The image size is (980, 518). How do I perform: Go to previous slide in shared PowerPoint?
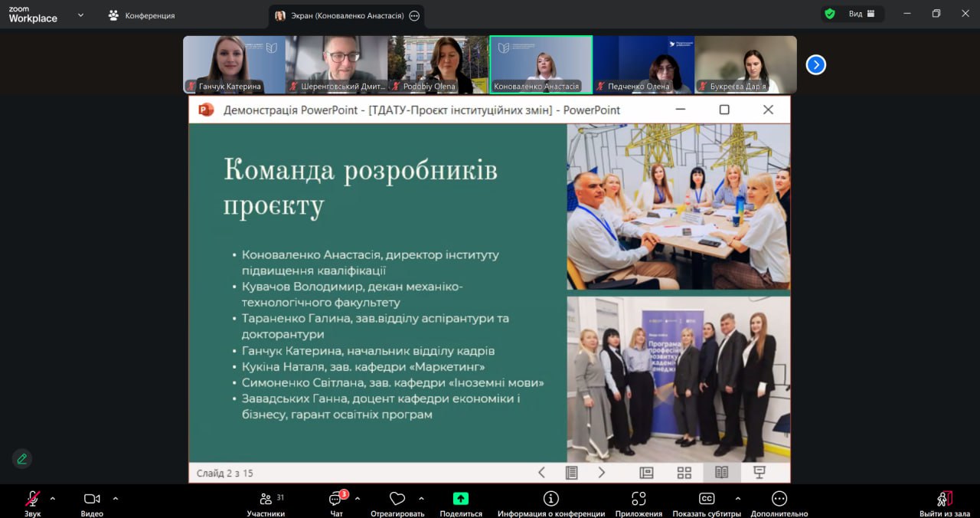541,473
